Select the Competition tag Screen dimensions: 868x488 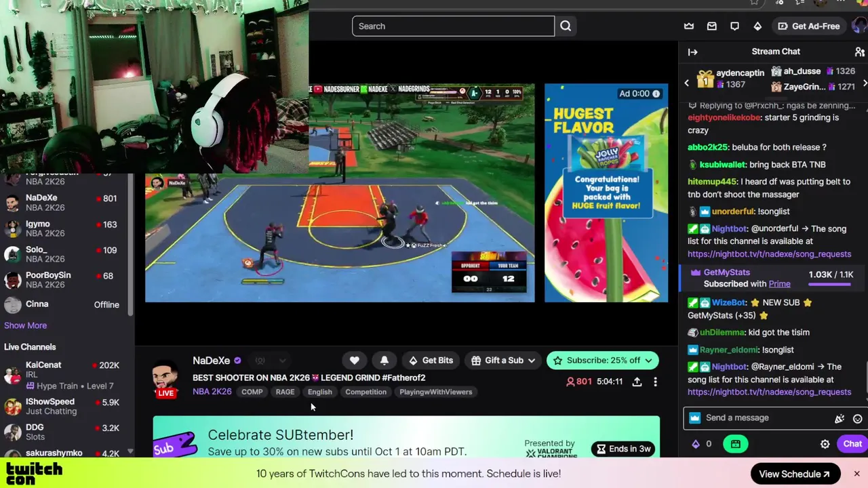point(366,392)
